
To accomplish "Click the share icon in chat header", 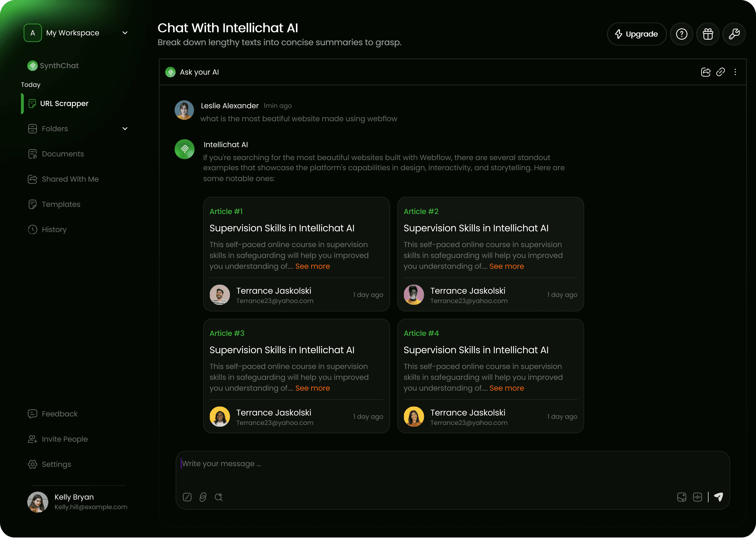I will (x=706, y=72).
